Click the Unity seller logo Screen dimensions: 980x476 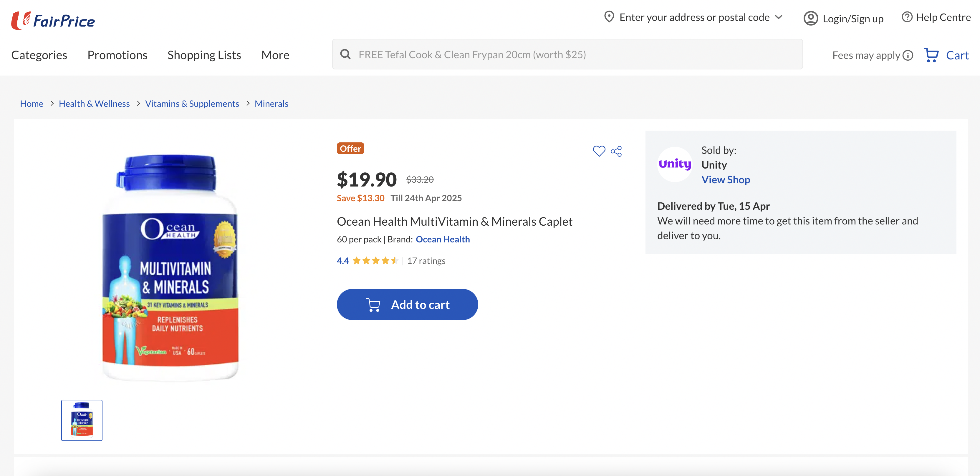pos(675,164)
